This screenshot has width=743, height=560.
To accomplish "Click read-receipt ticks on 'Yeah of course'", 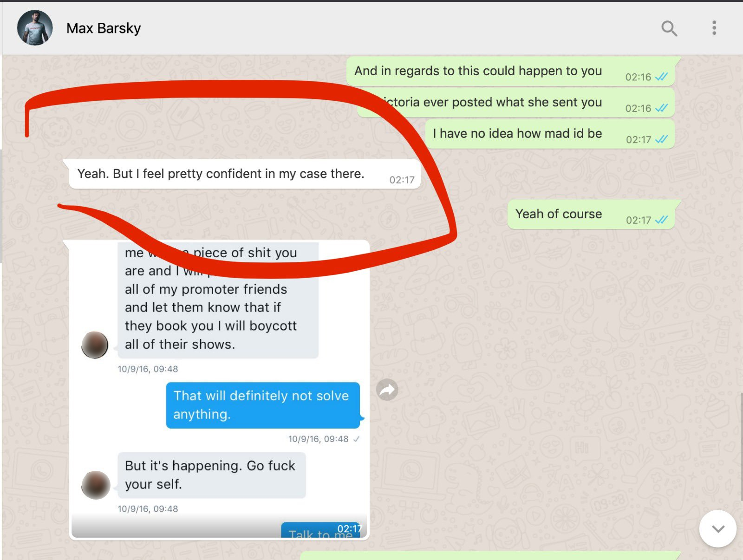I will tap(661, 220).
